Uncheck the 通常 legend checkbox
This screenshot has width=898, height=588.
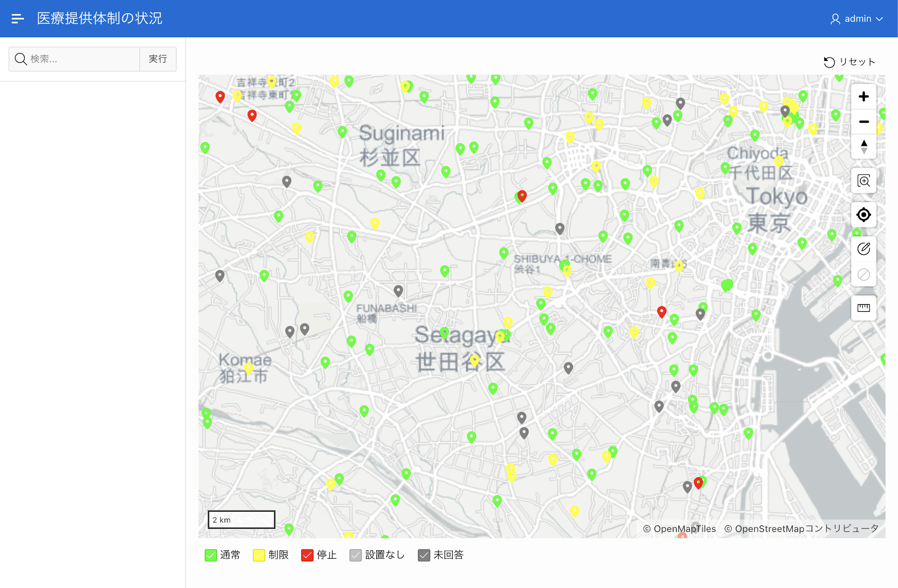coord(211,555)
